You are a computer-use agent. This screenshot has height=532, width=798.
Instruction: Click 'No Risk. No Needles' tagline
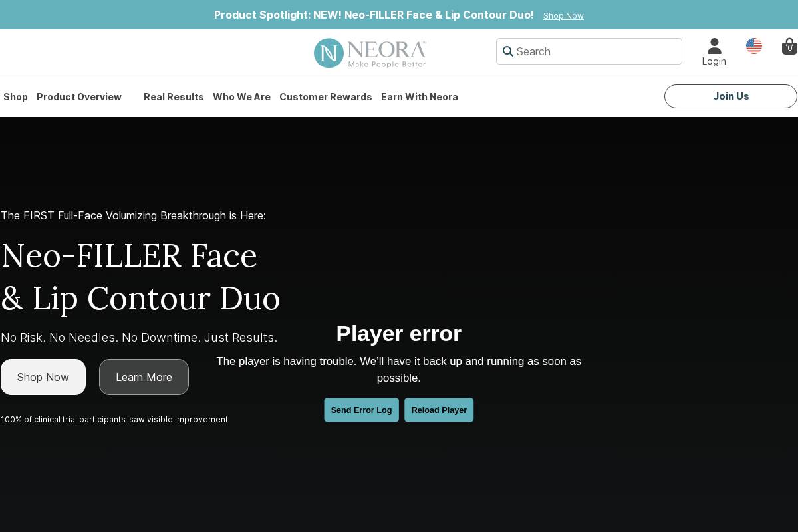tap(139, 338)
